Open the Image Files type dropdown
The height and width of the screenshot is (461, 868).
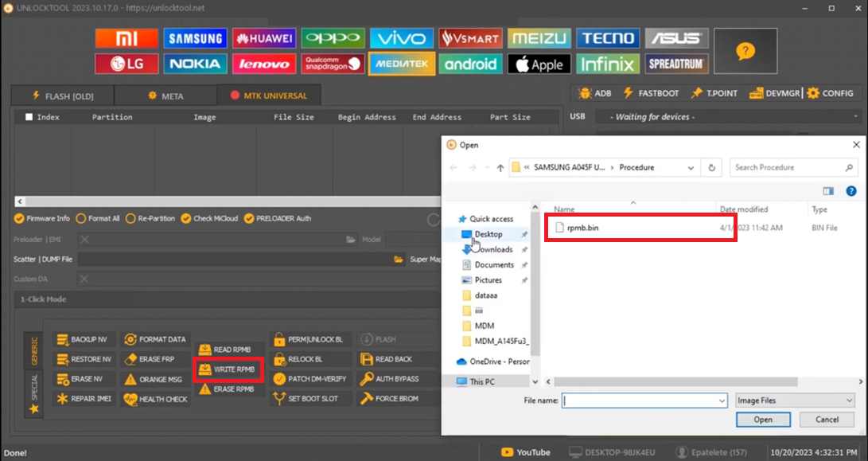795,400
